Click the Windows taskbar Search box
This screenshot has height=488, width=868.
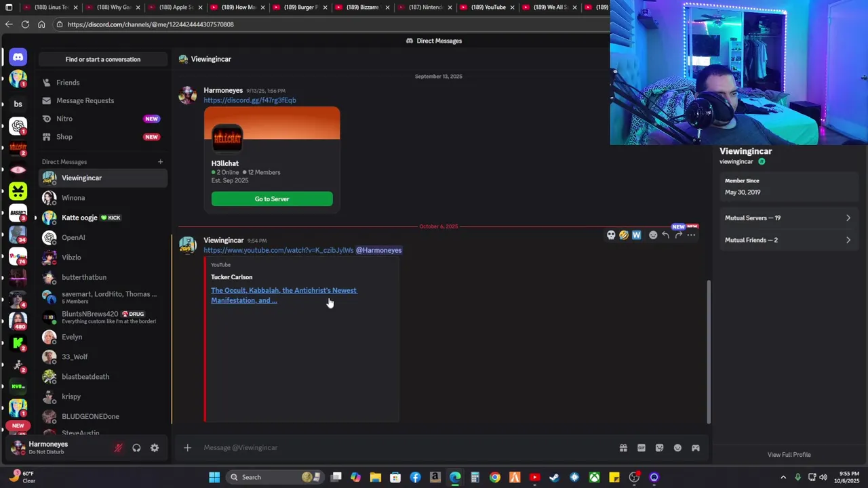[x=275, y=477]
